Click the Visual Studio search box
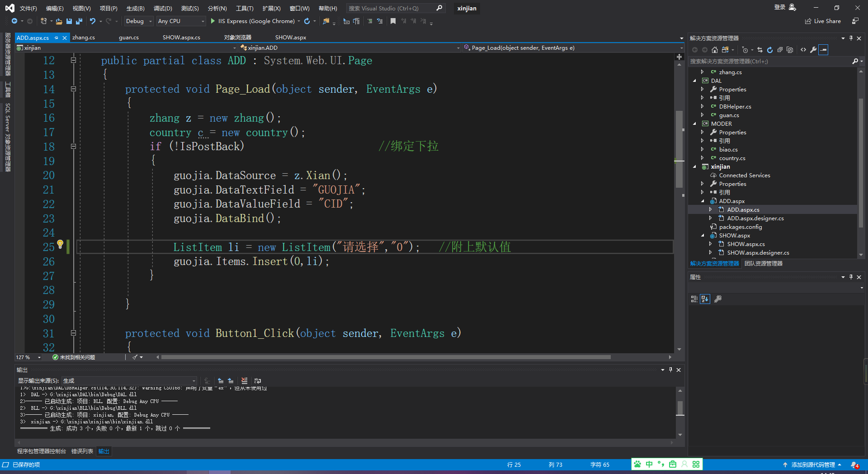The height and width of the screenshot is (474, 868). pos(396,9)
